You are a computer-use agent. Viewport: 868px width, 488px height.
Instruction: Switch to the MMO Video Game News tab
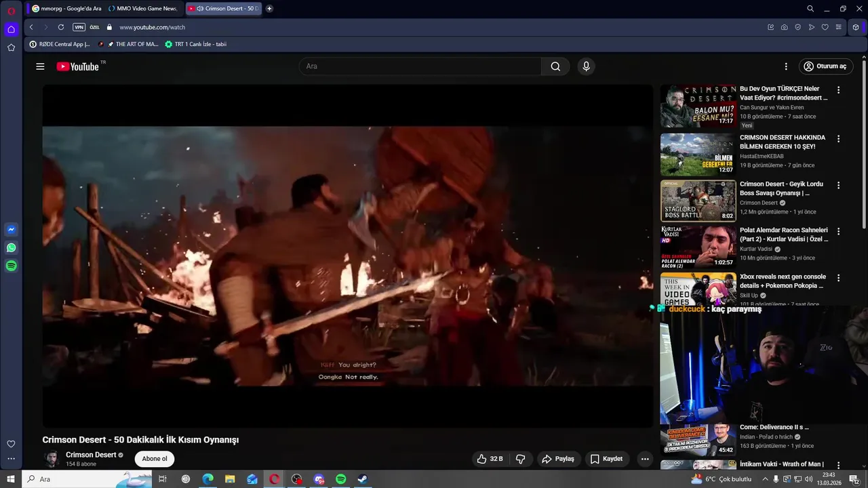tap(142, 8)
